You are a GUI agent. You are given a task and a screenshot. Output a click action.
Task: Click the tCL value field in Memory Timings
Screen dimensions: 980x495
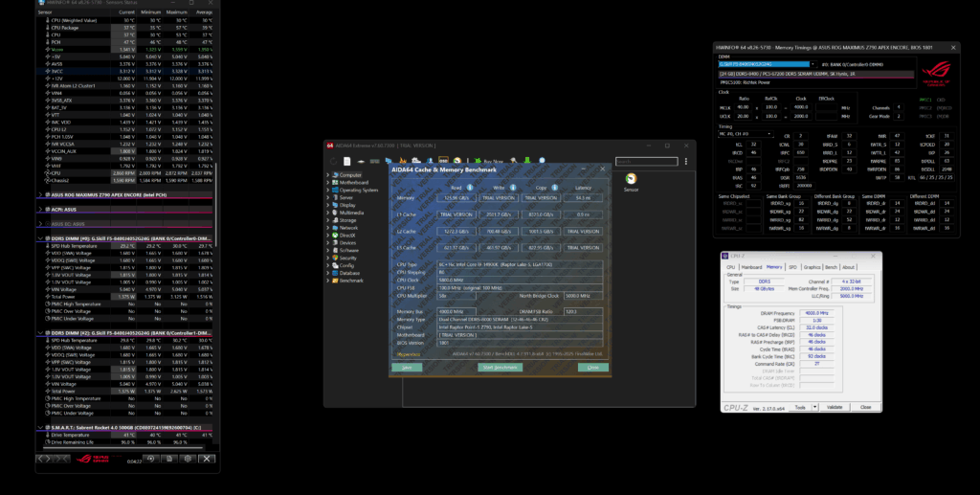tap(753, 145)
